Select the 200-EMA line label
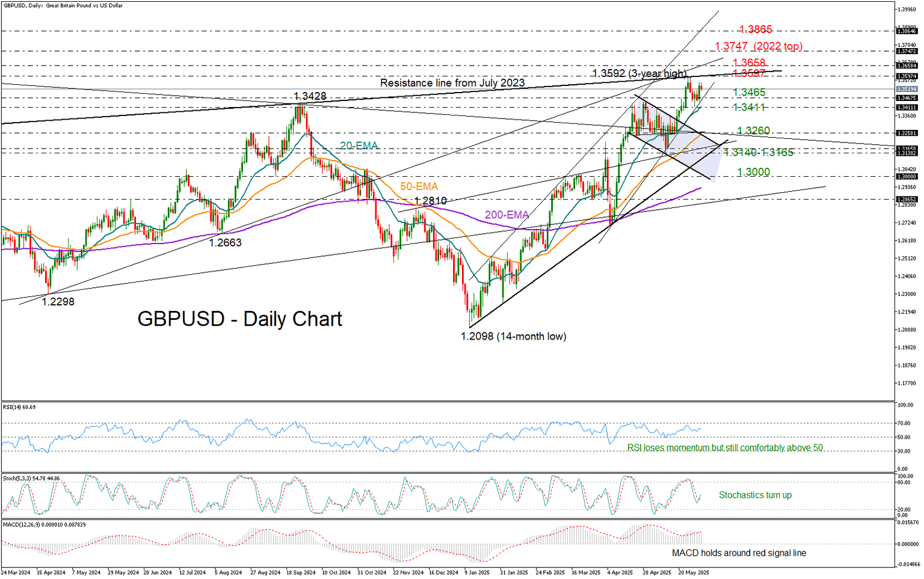924x579 pixels. pos(507,214)
